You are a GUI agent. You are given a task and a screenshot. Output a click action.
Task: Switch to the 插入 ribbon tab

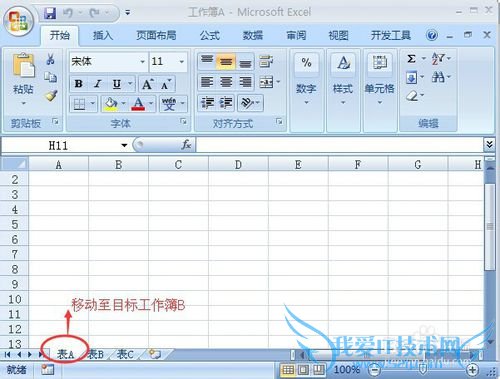click(x=102, y=35)
